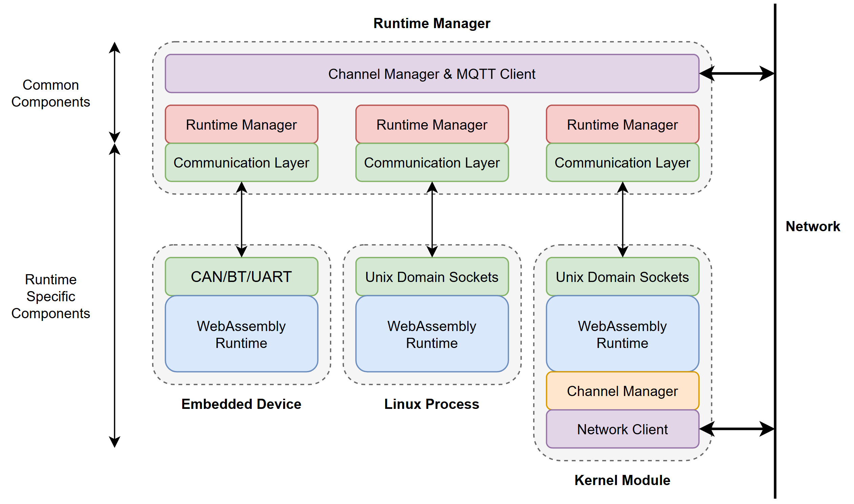
Task: Click WebAssembly Runtime box in Linux Process
Action: pos(432,334)
